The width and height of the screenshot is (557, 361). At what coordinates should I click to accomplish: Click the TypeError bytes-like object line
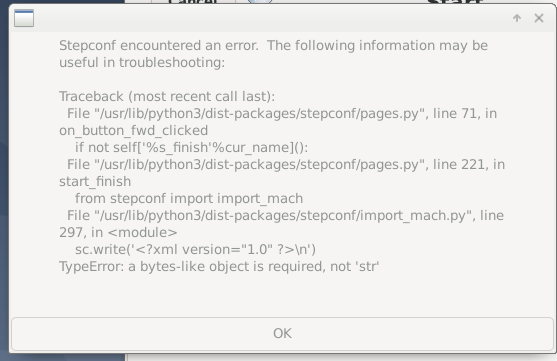point(219,266)
